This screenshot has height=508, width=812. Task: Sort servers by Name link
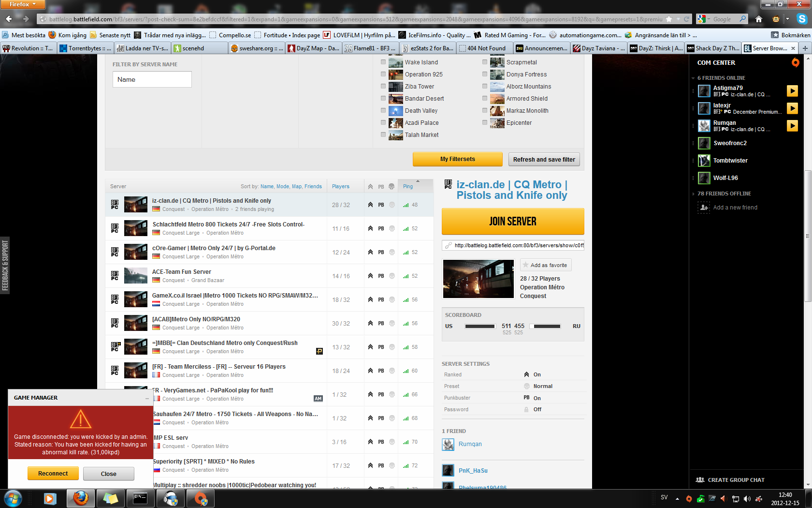(267, 186)
